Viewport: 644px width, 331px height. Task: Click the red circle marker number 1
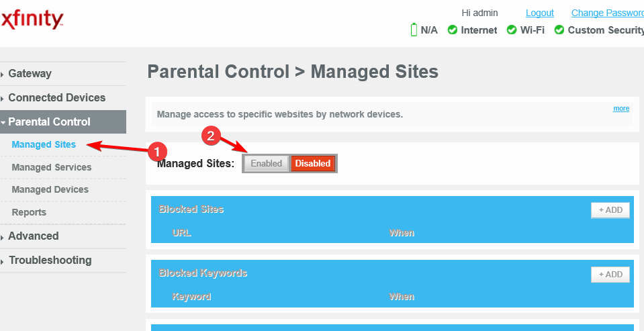coord(156,152)
